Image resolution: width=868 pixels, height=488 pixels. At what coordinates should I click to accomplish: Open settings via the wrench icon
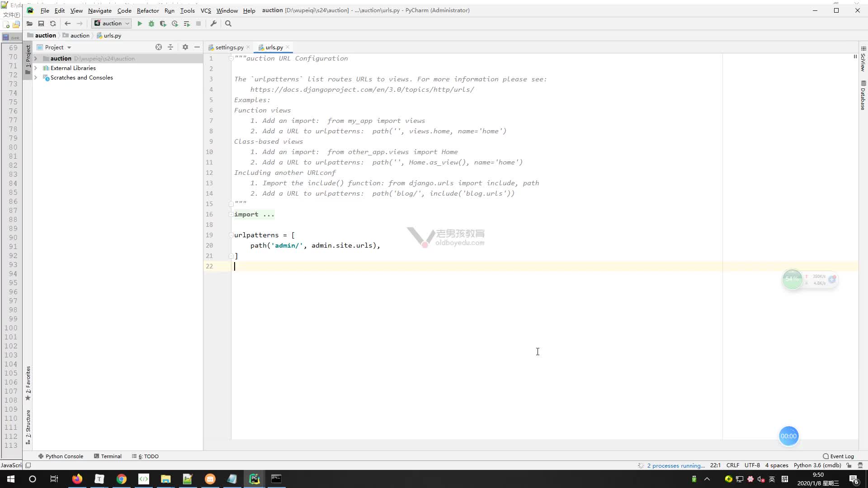click(x=213, y=23)
